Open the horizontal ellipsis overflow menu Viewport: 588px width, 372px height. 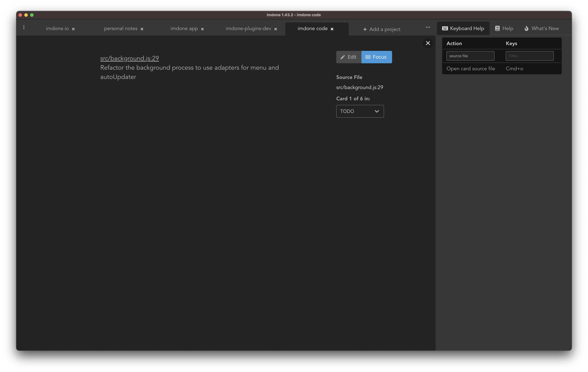pyautogui.click(x=428, y=27)
